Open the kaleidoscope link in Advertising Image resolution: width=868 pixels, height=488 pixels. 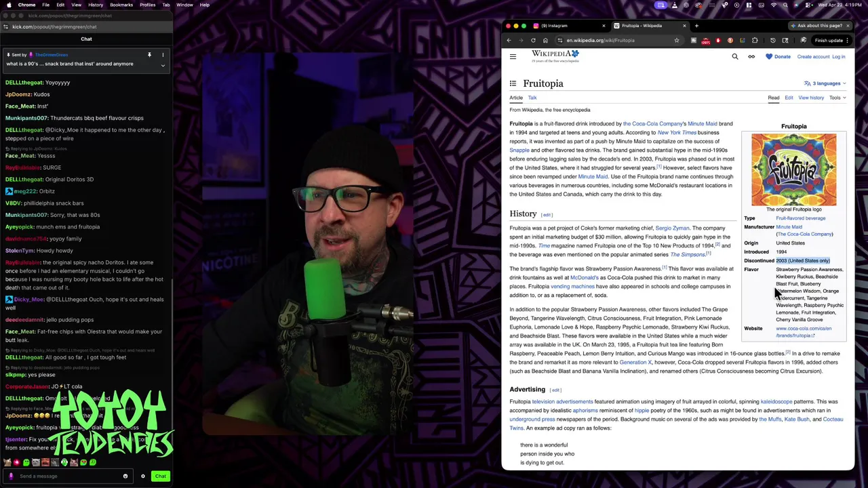[776, 401]
